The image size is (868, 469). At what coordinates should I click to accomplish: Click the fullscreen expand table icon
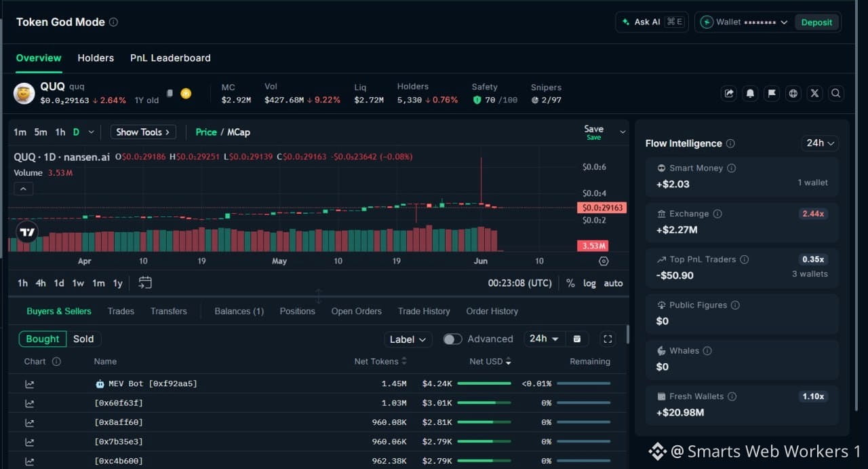[x=608, y=339]
